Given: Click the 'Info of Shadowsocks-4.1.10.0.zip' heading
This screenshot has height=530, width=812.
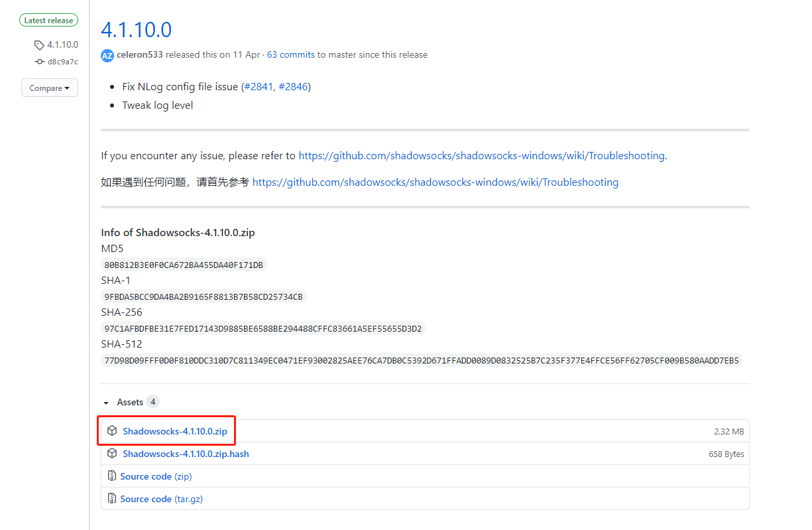Looking at the screenshot, I should pyautogui.click(x=178, y=233).
